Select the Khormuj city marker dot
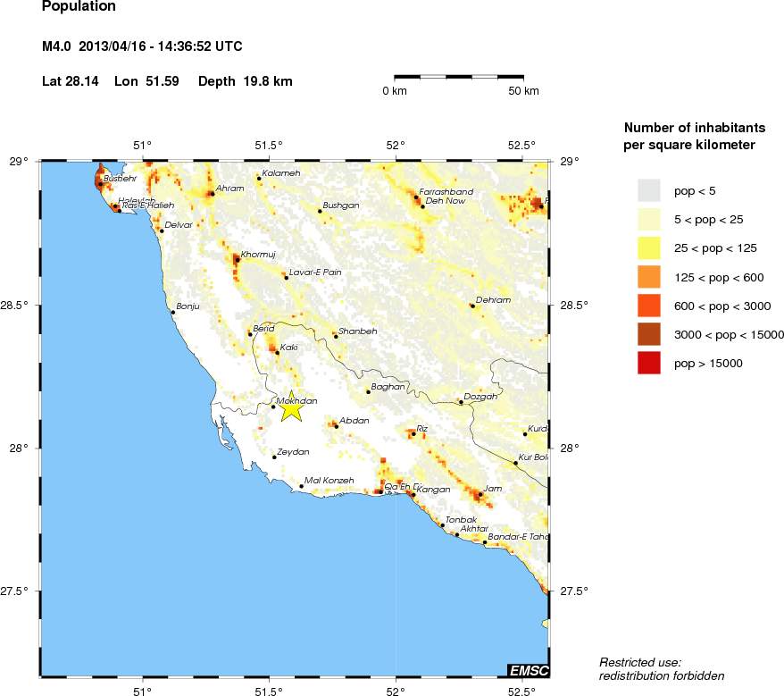 [x=237, y=260]
